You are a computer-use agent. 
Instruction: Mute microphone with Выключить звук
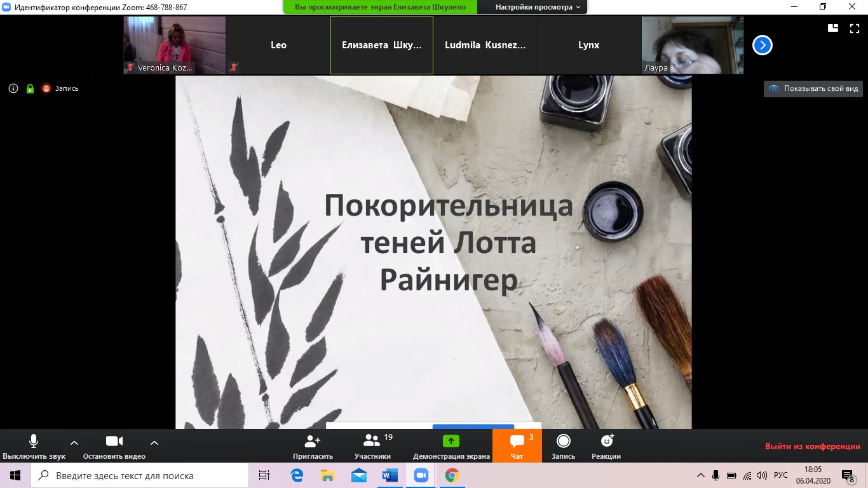pyautogui.click(x=34, y=446)
